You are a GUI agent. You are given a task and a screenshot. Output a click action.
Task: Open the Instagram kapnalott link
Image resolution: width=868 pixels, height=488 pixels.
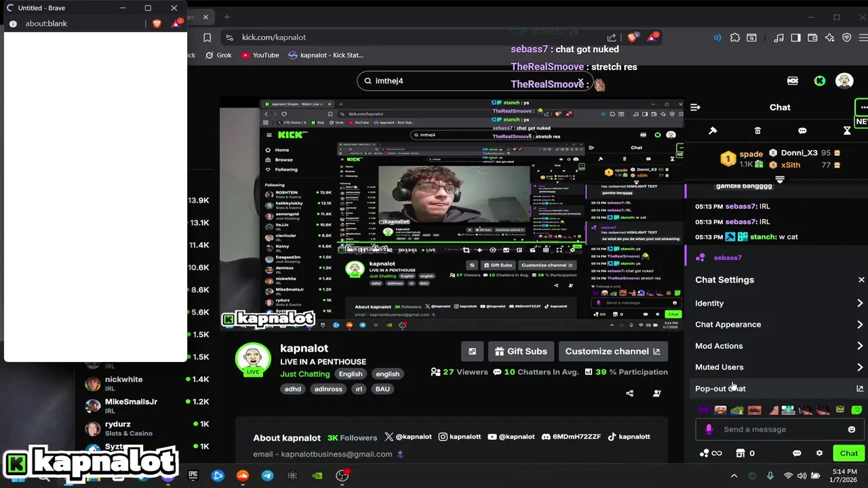(459, 437)
